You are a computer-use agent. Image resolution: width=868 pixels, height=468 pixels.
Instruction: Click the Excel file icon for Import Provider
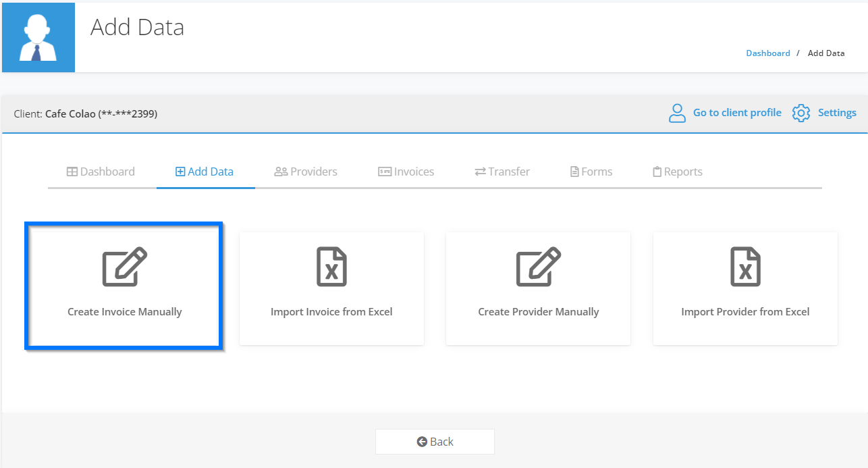[x=745, y=267]
